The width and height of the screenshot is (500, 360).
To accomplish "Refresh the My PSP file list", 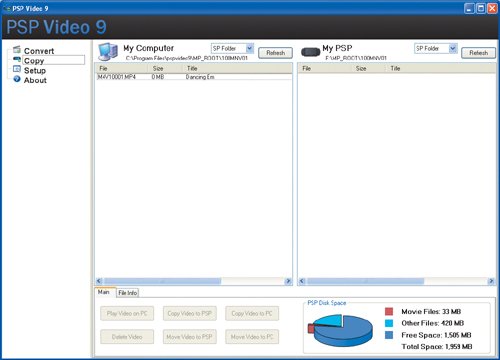I will click(x=479, y=53).
